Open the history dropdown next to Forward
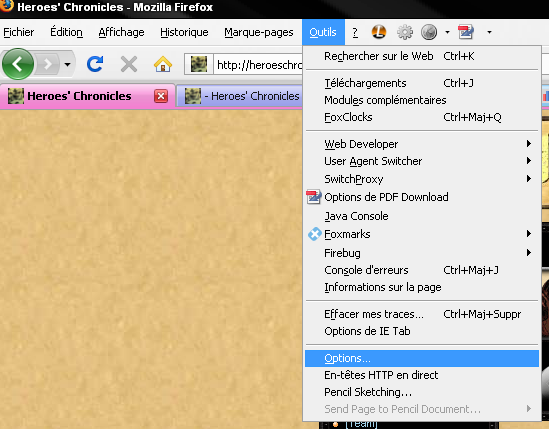The height and width of the screenshot is (429, 549). [68, 64]
